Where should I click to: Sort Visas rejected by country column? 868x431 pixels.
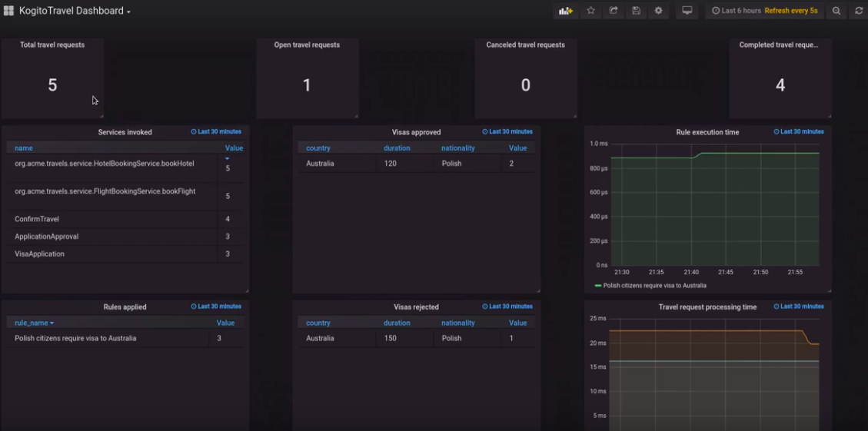(318, 323)
